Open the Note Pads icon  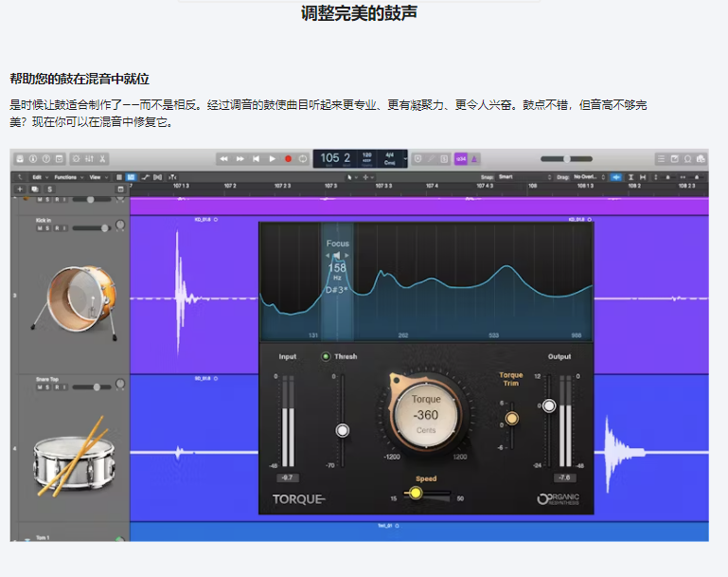click(675, 159)
